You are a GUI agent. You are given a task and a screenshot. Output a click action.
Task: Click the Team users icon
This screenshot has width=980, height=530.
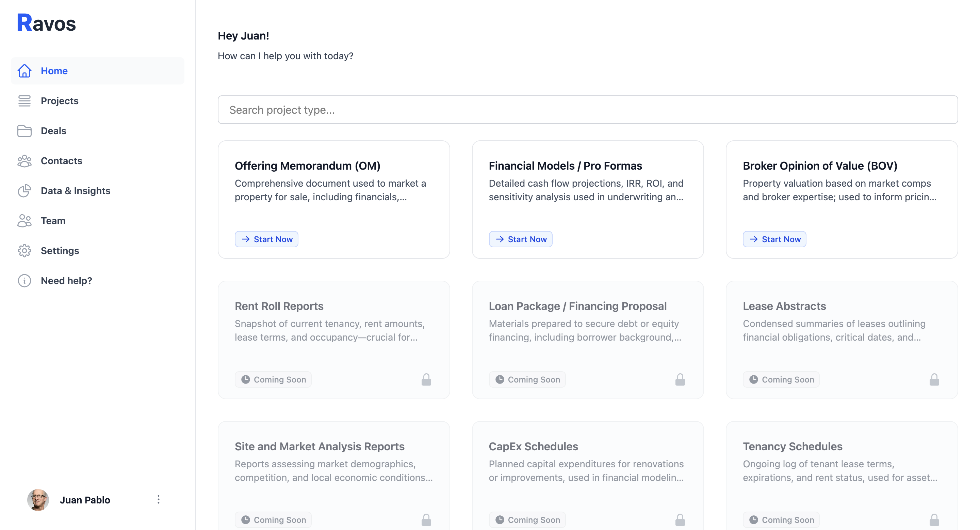click(x=24, y=221)
